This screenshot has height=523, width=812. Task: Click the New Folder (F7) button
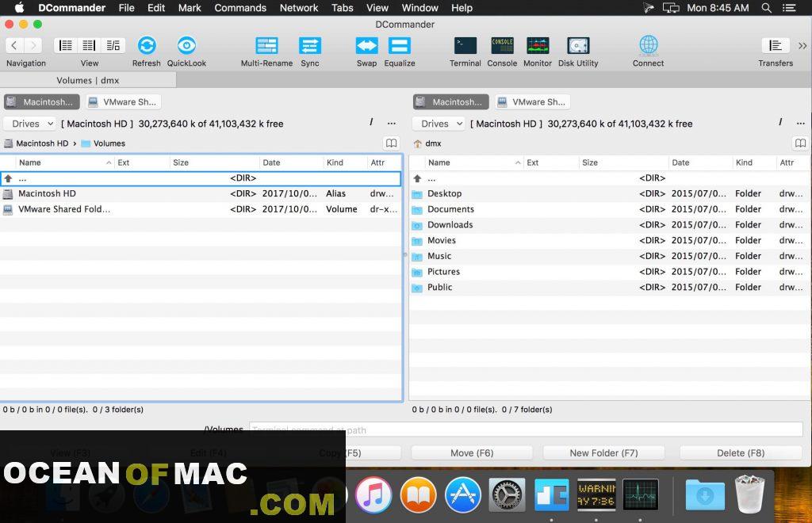click(603, 452)
